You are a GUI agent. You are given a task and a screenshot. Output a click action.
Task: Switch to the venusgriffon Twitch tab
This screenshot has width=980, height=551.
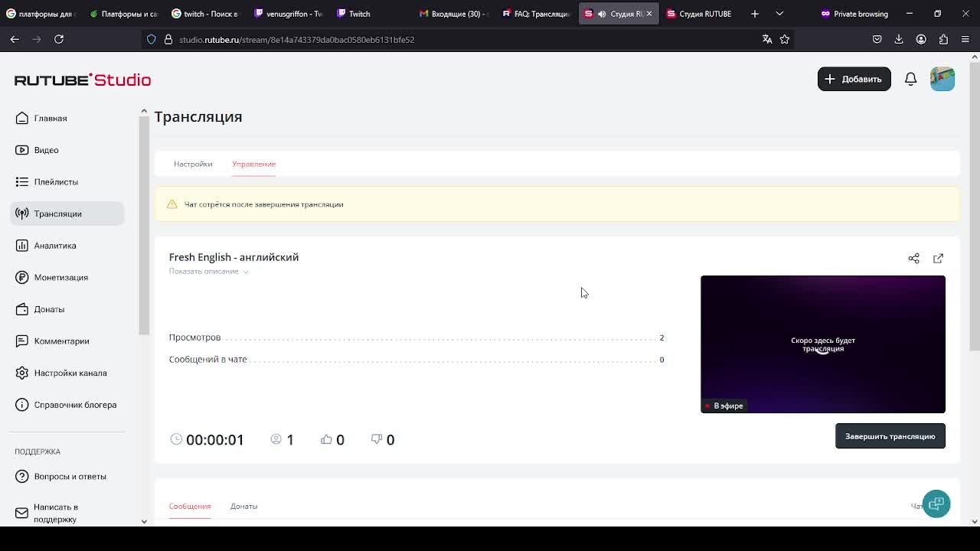tap(289, 14)
